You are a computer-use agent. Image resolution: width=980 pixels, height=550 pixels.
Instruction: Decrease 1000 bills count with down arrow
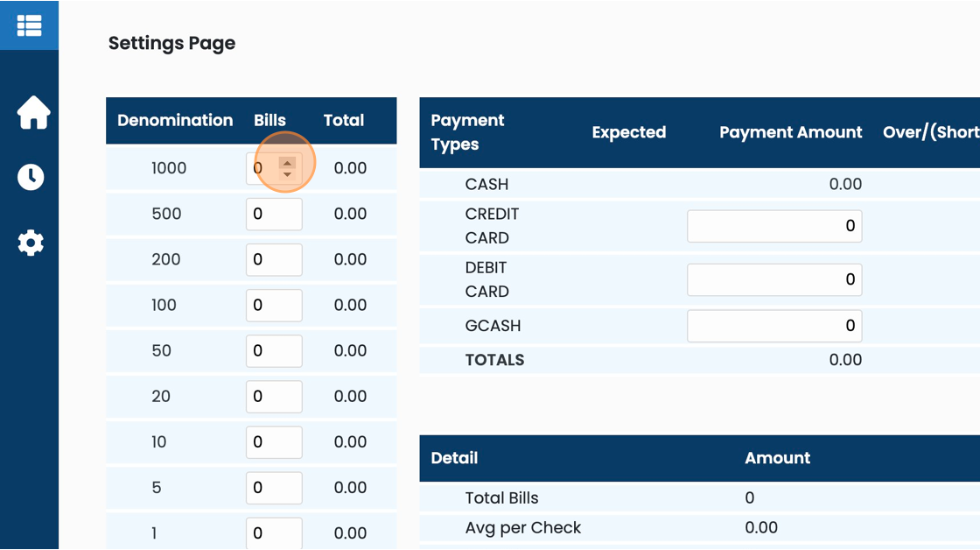tap(287, 174)
